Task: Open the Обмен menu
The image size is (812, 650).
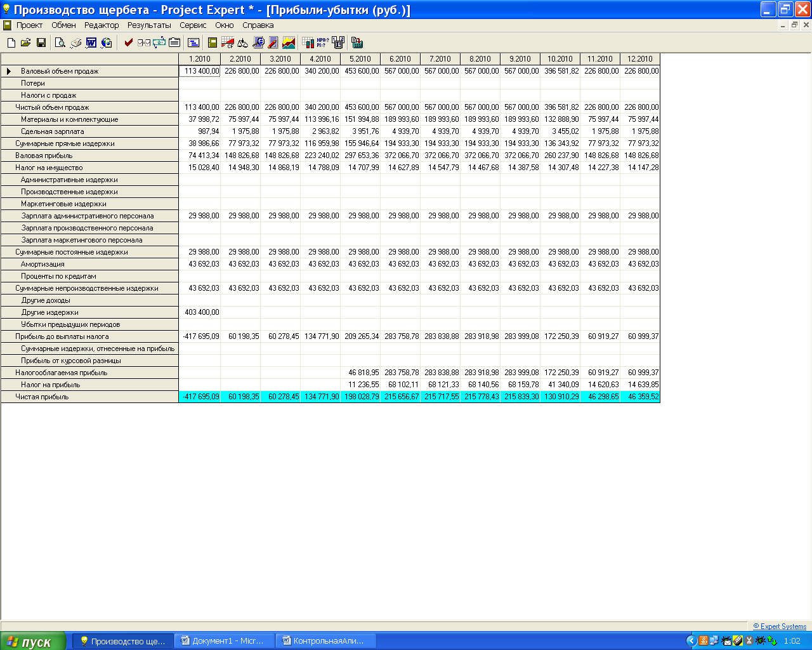Action: click(x=63, y=25)
